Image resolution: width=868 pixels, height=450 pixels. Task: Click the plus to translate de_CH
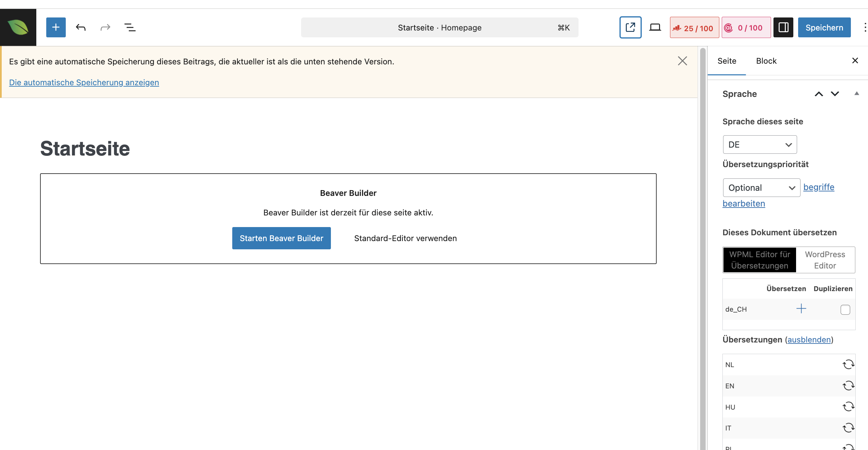[801, 309]
